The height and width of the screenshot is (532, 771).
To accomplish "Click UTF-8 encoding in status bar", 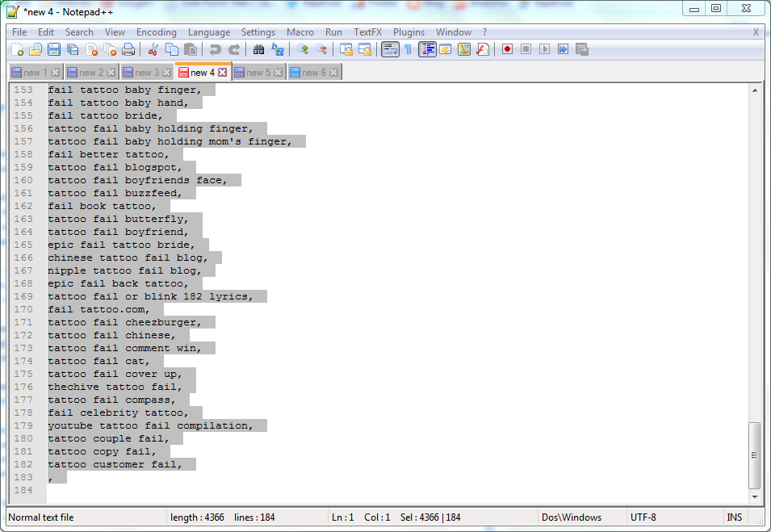I will pyautogui.click(x=643, y=517).
